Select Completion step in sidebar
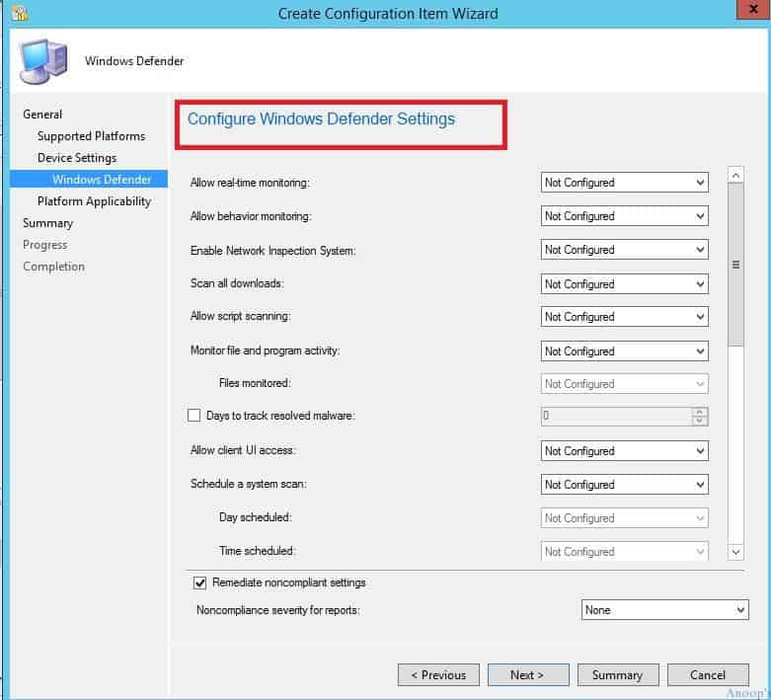The width and height of the screenshot is (771, 700). coord(53,267)
